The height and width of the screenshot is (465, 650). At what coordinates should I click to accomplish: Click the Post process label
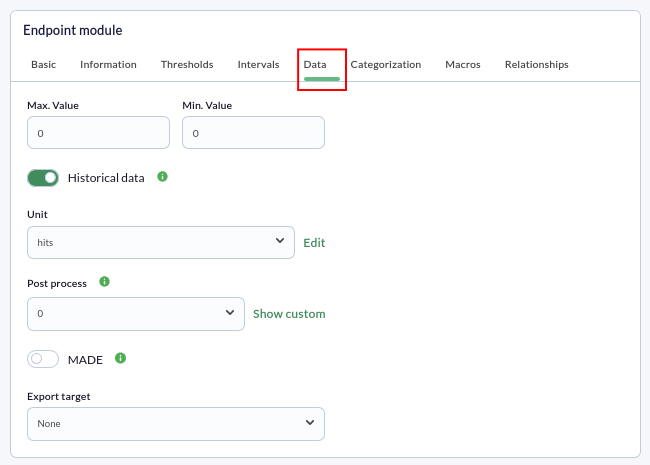tap(57, 283)
